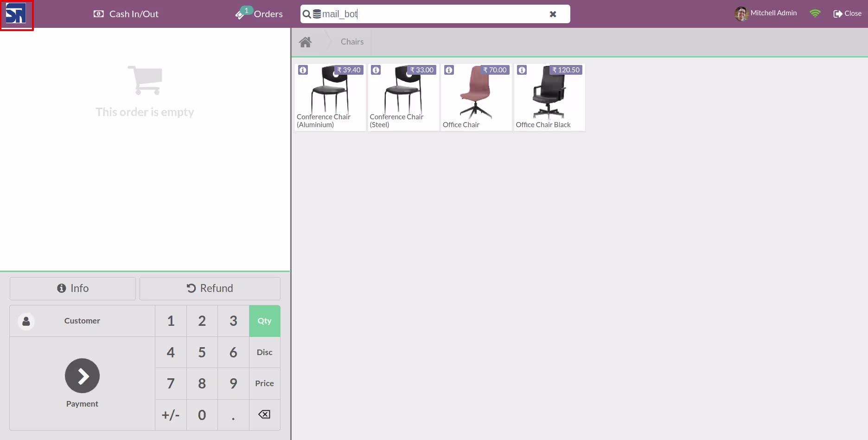
Task: Switch numpad to Disc mode
Action: (265, 352)
